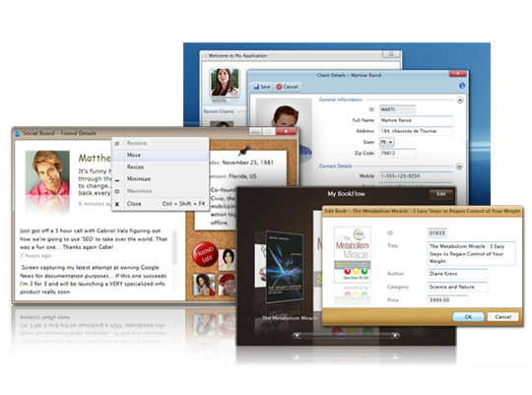This screenshot has width=532, height=395.
Task: Click the red Friend List badge
Action: point(205,254)
